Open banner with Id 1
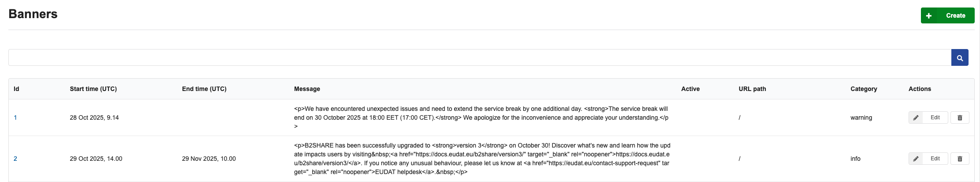 15,118
